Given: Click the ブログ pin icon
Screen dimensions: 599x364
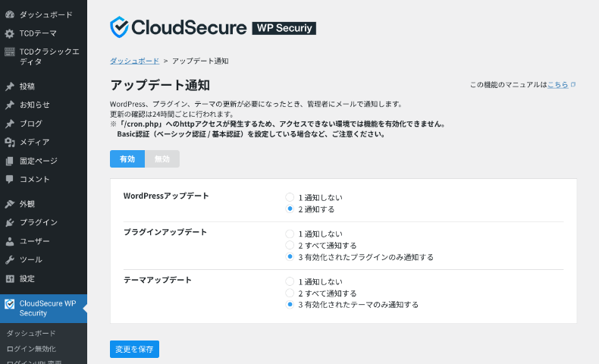Looking at the screenshot, I should coord(10,124).
